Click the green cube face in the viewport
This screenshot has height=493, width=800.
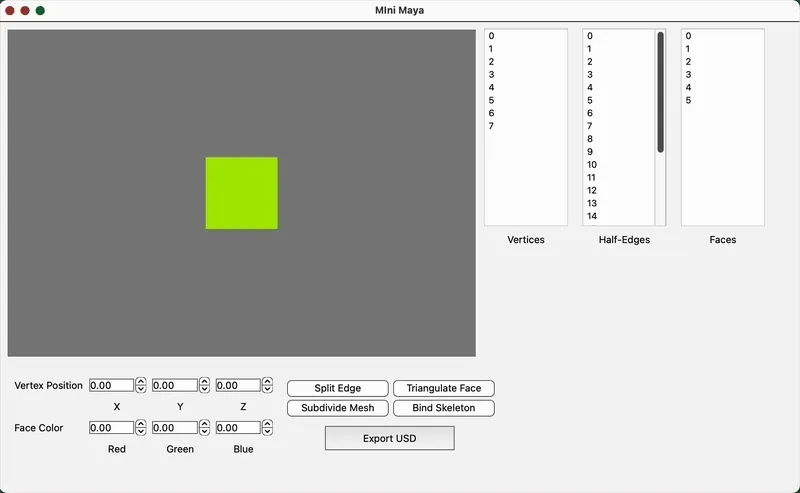pyautogui.click(x=241, y=193)
